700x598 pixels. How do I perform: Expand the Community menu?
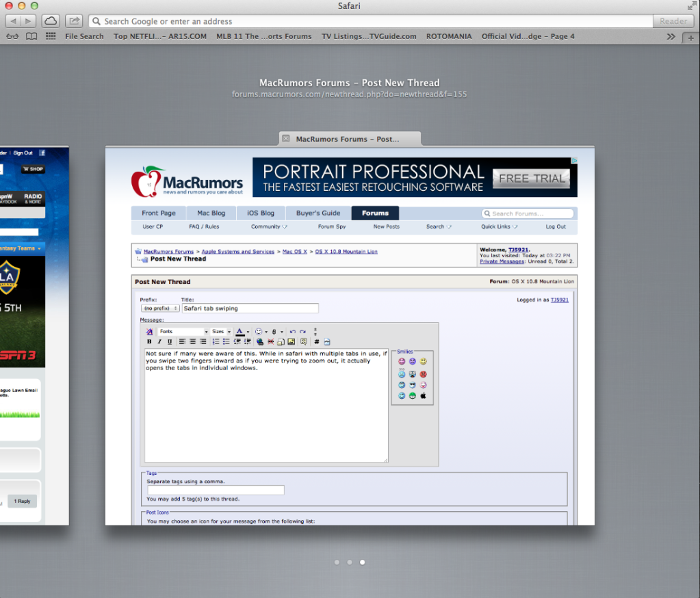coord(269,226)
